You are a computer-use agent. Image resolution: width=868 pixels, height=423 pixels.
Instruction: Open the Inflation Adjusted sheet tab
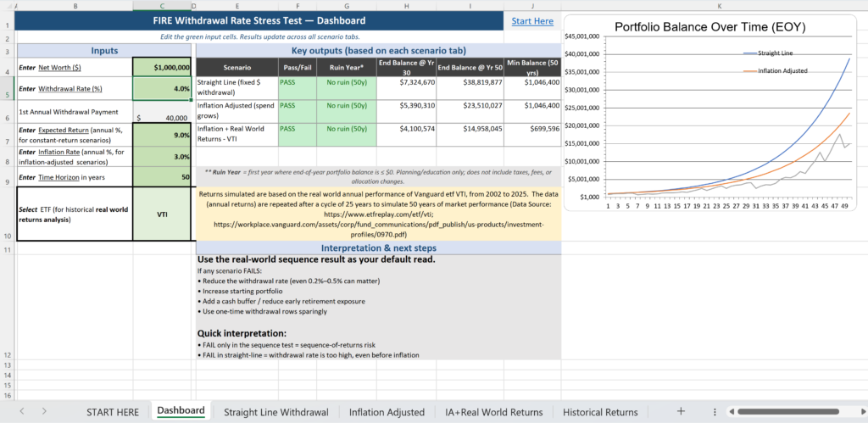pyautogui.click(x=387, y=412)
